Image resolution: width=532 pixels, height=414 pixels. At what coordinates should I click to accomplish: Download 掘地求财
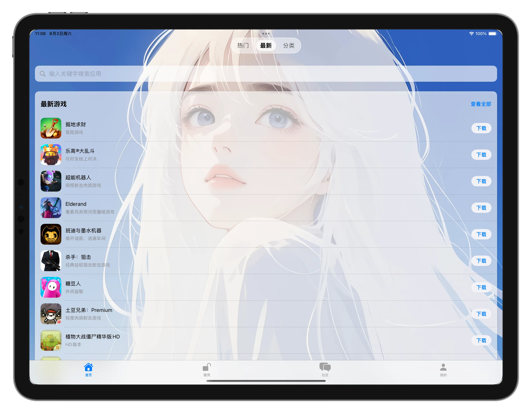[481, 128]
